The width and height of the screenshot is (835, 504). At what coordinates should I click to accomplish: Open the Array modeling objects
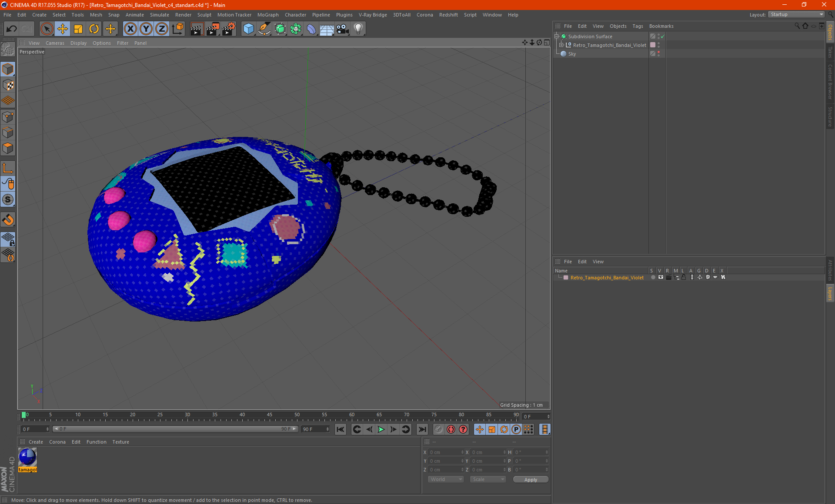tap(296, 29)
